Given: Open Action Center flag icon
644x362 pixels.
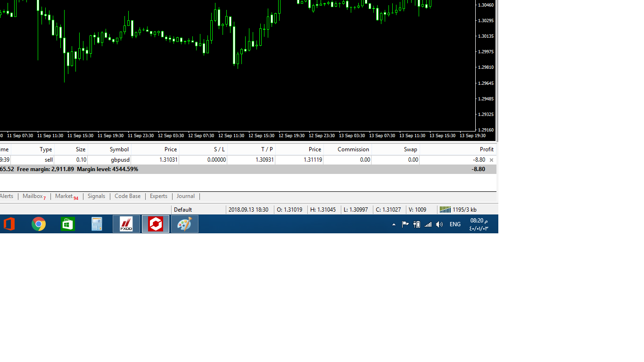Looking at the screenshot, I should (405, 224).
